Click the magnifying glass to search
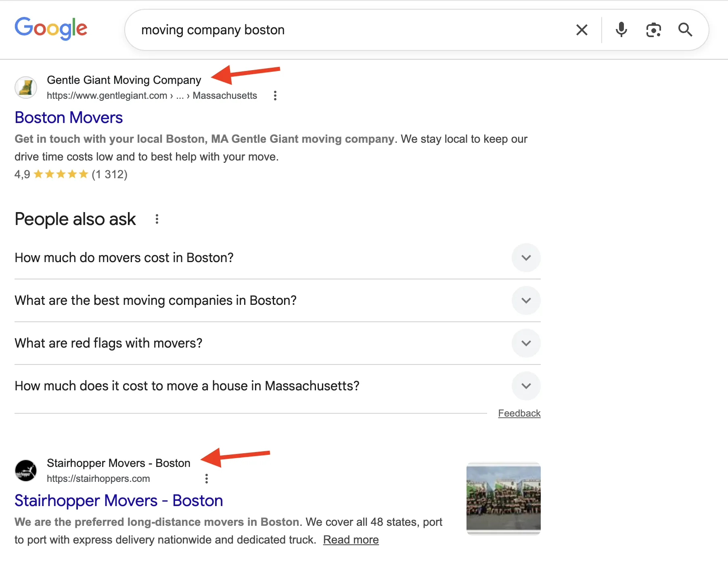This screenshot has width=728, height=575. coord(685,29)
